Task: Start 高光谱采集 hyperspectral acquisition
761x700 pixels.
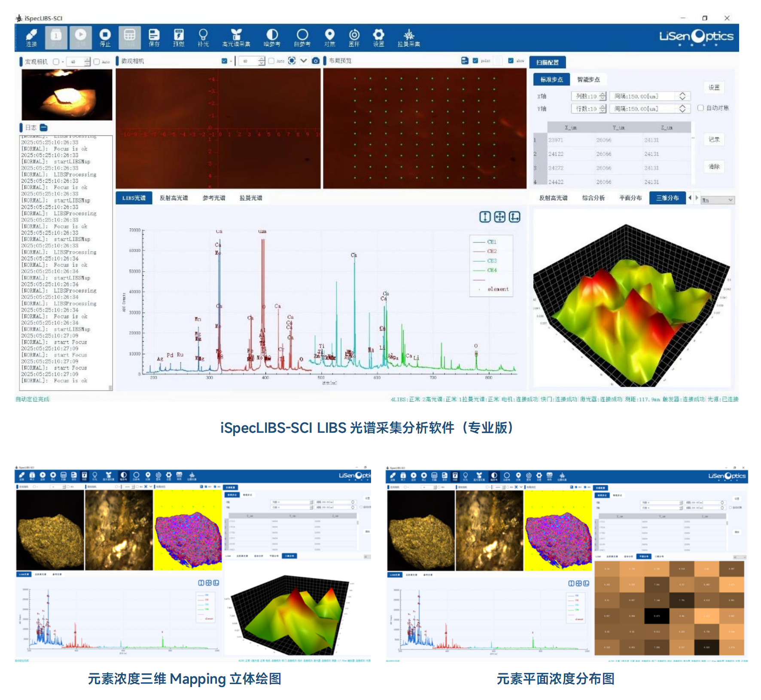Action: tap(236, 37)
